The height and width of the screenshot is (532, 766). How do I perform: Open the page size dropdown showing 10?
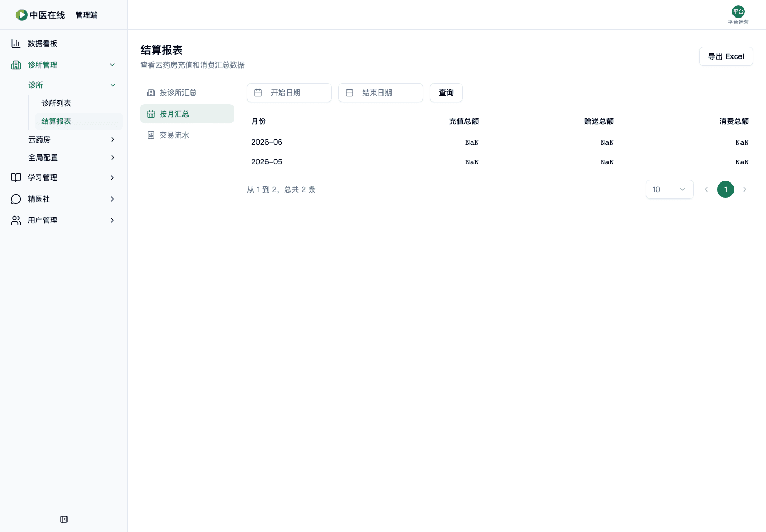[670, 189]
